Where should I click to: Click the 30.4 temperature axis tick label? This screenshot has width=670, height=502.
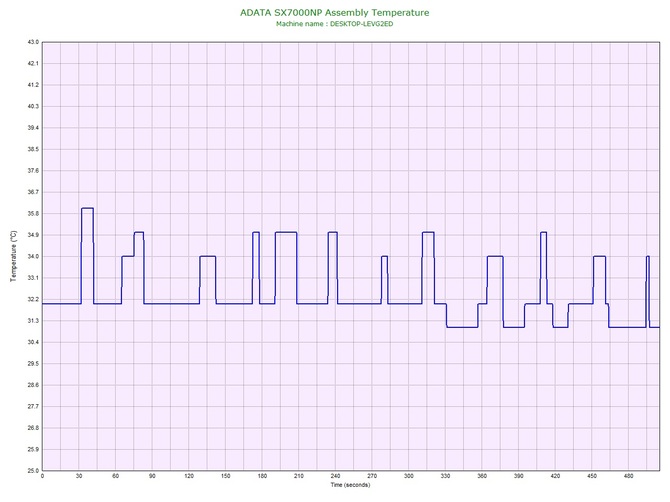33,342
